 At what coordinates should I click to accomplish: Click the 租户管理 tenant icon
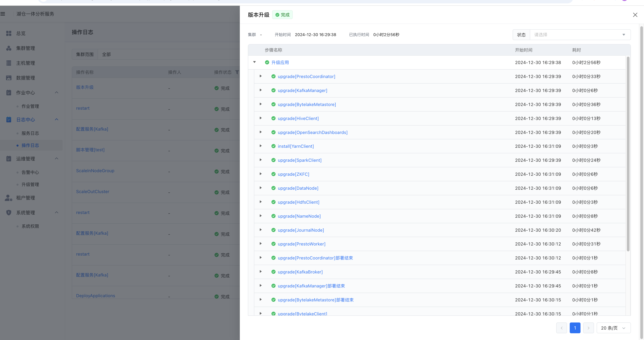point(8,198)
